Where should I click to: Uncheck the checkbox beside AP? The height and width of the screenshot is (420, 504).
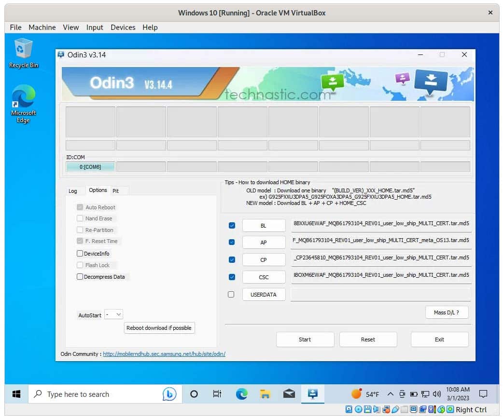point(232,242)
